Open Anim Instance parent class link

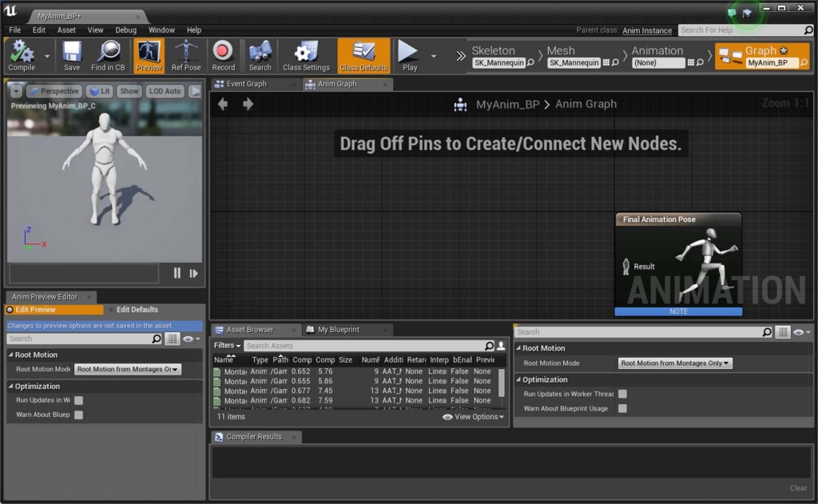point(647,30)
